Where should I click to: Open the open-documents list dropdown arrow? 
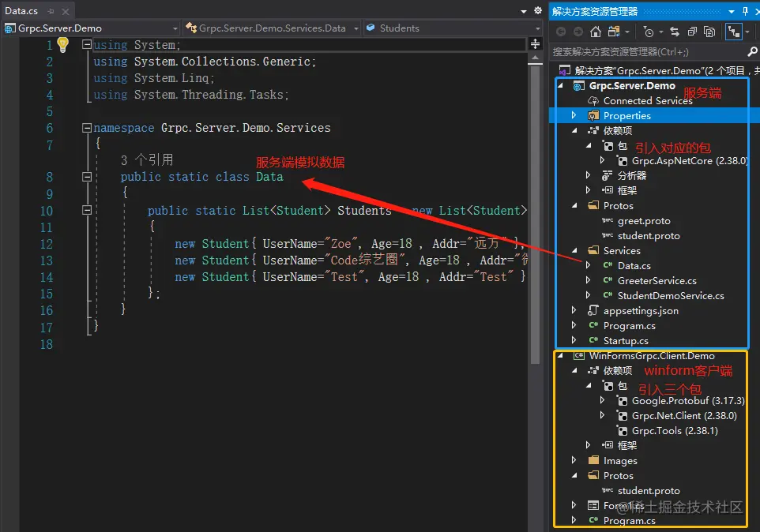pyautogui.click(x=524, y=11)
